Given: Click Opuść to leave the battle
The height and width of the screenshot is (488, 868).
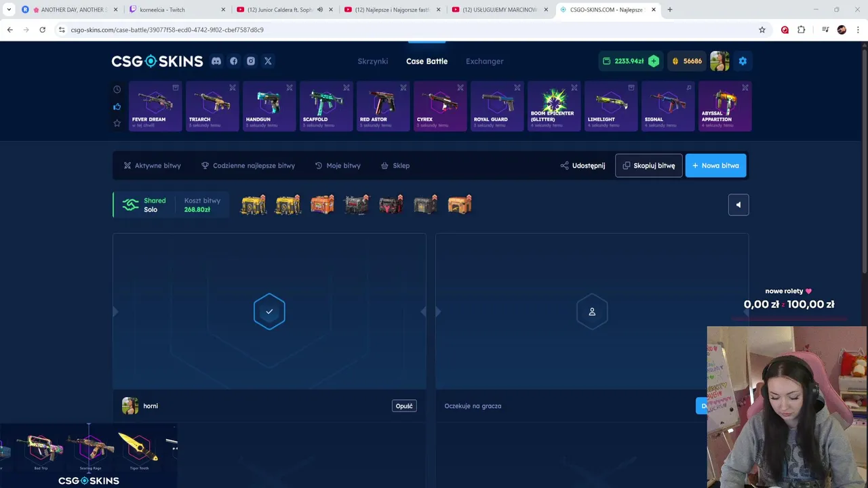Looking at the screenshot, I should click(x=404, y=406).
